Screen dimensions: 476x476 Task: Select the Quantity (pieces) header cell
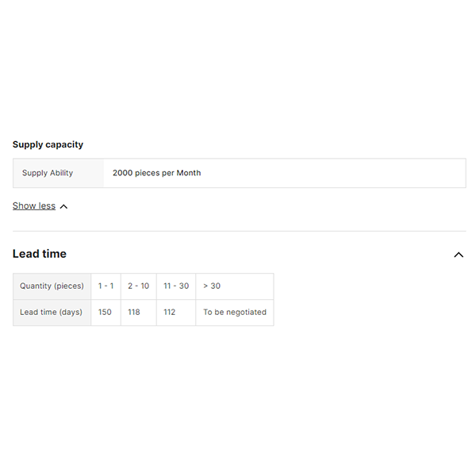[52, 286]
